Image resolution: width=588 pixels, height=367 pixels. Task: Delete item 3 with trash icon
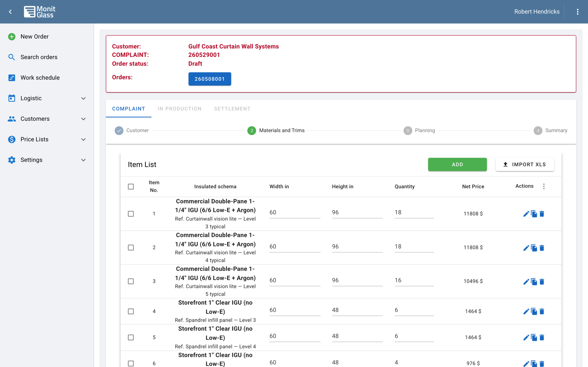click(542, 282)
